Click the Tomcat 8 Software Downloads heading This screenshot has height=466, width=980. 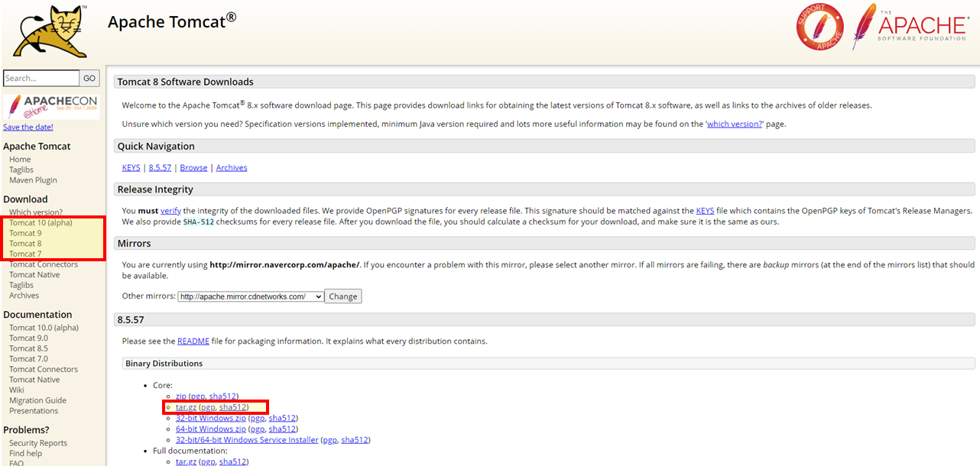(185, 82)
